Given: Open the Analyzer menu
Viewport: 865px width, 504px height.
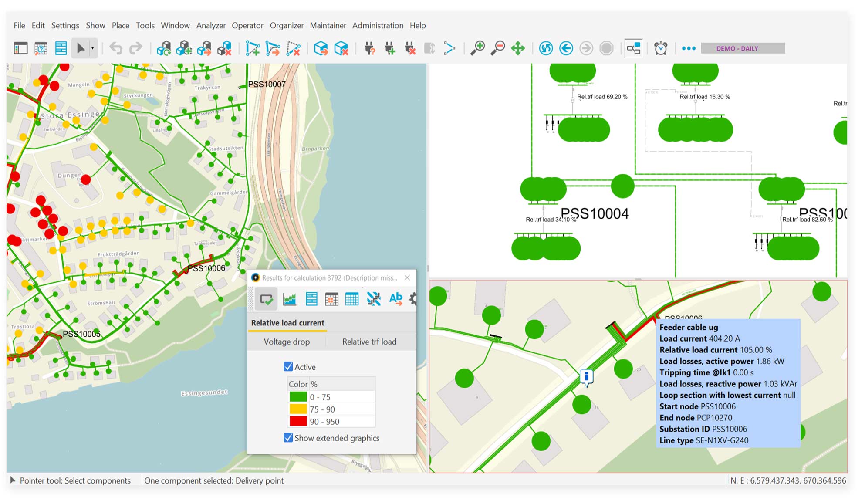Looking at the screenshot, I should point(211,25).
